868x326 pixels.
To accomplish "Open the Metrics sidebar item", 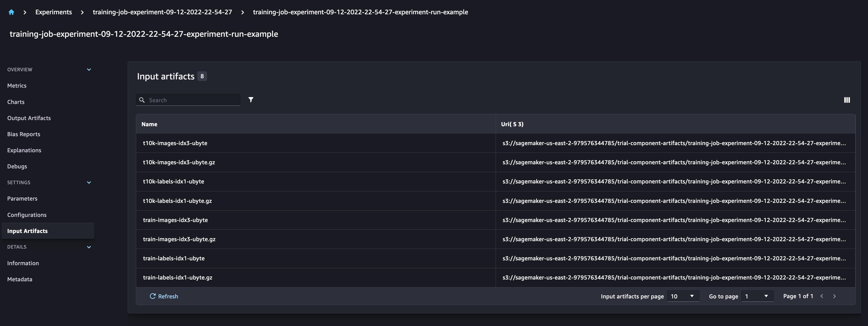I will (17, 86).
